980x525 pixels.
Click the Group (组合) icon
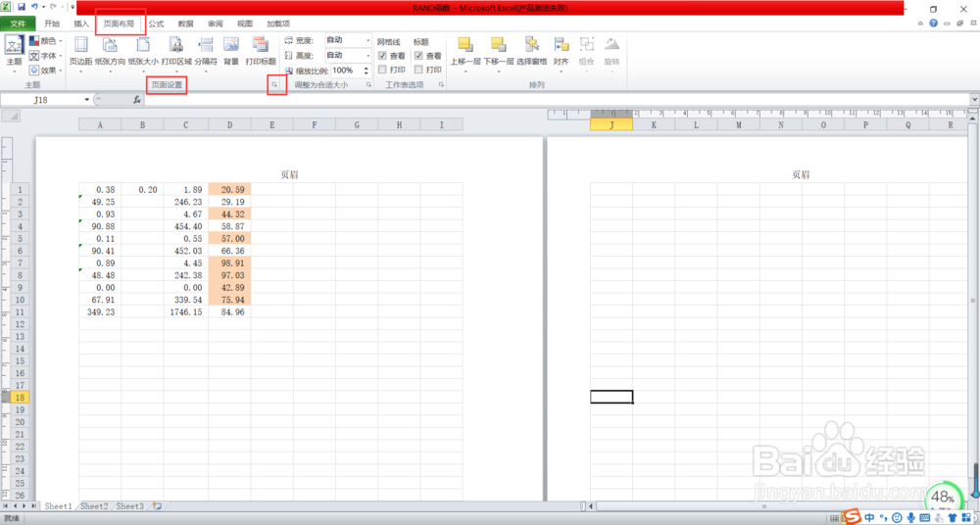tap(586, 45)
